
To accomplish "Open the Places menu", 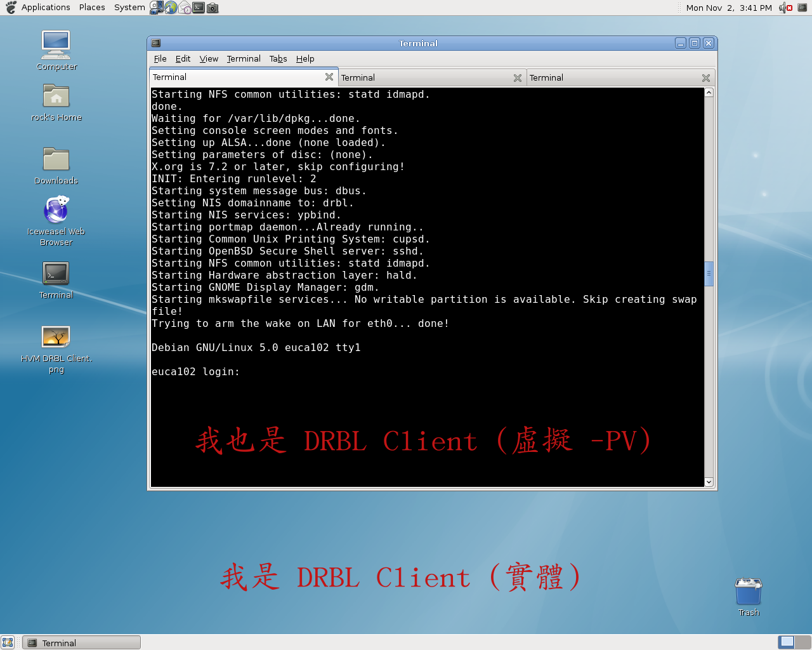I will (x=92, y=8).
